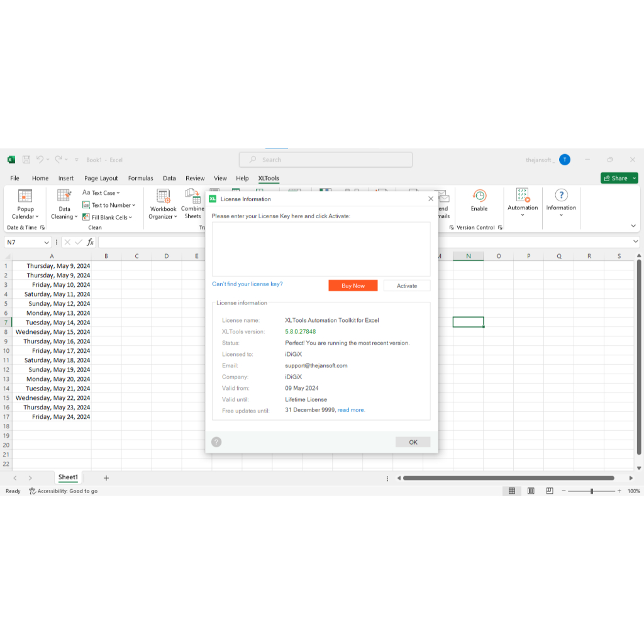Open the Date & Time group dialog launcher
The image size is (644, 644).
pyautogui.click(x=42, y=227)
